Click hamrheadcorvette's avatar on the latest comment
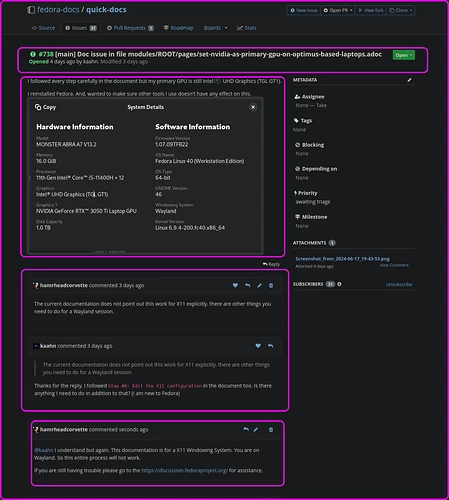 (x=36, y=429)
